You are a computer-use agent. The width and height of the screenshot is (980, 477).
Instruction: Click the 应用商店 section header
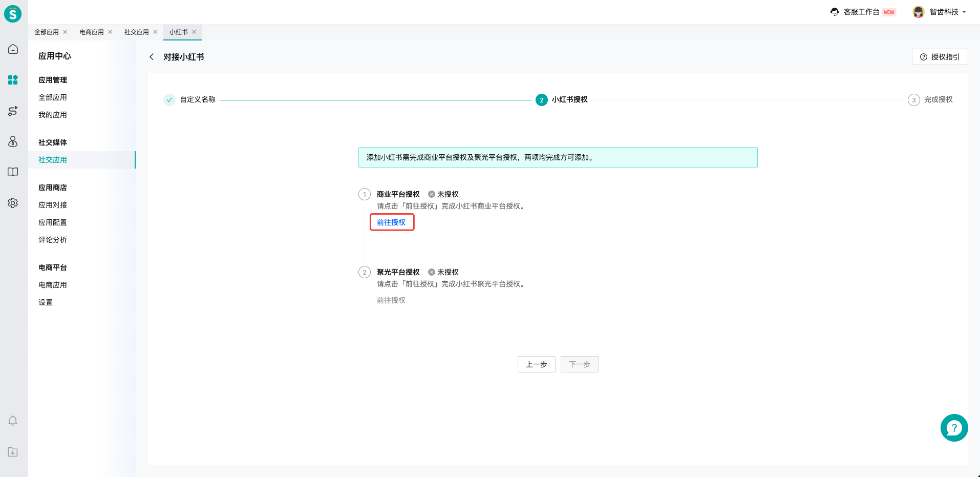coord(53,188)
